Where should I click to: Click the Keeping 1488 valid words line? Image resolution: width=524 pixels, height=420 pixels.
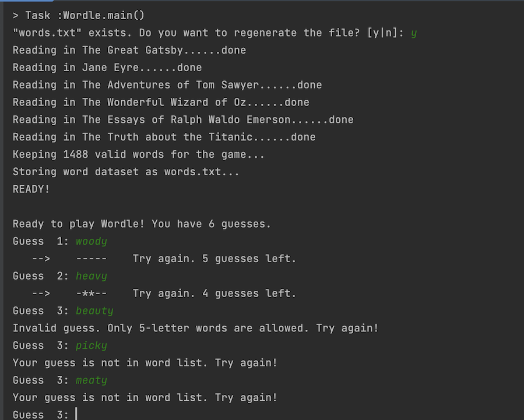pyautogui.click(x=138, y=154)
